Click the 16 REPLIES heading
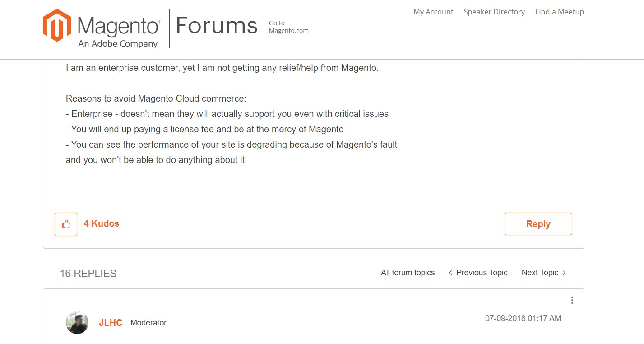 [x=88, y=274]
